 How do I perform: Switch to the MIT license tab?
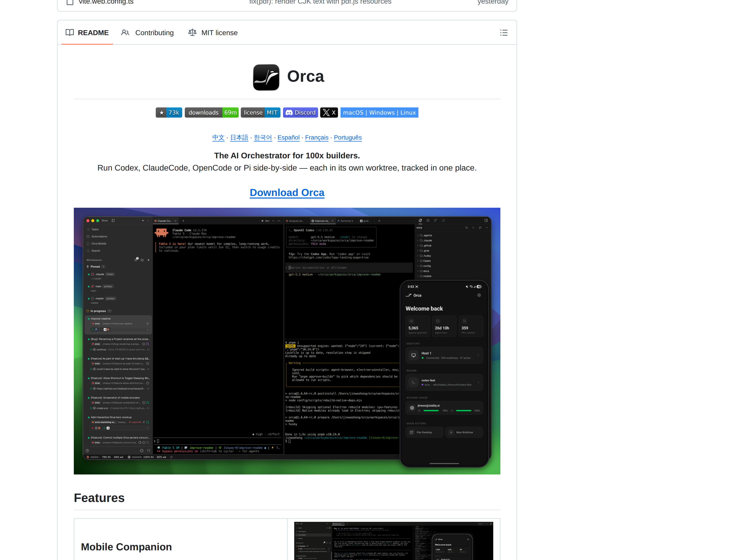(213, 33)
